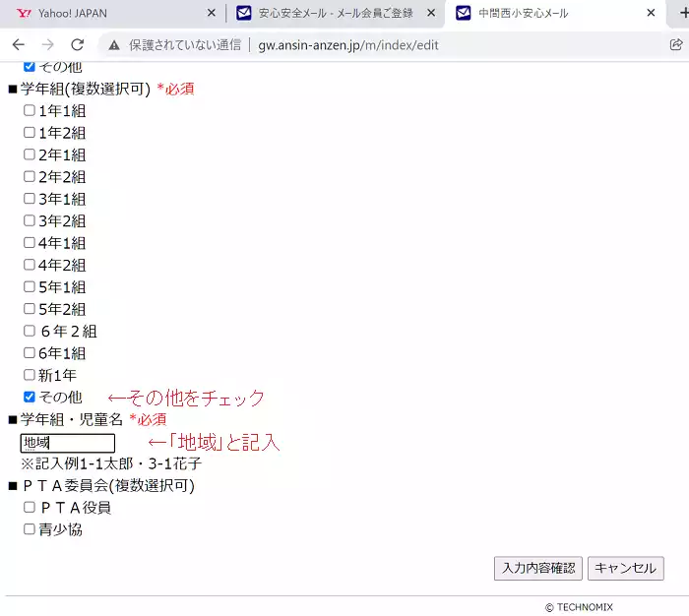This screenshot has height=616, width=689.
Task: Check the 5年1組 checkbox
Action: (30, 286)
